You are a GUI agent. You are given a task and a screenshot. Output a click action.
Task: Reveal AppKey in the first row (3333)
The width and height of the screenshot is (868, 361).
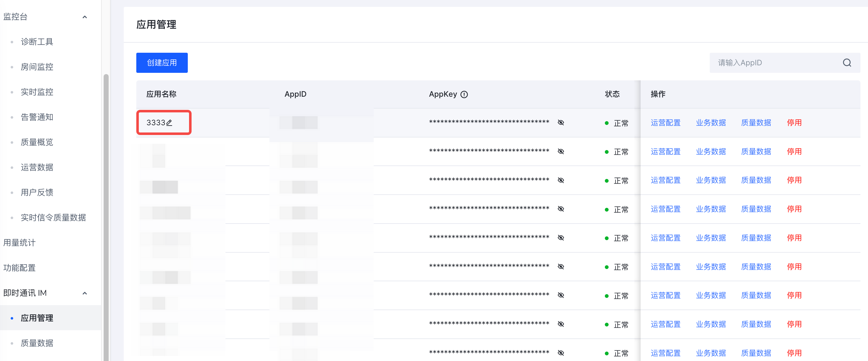[x=561, y=122]
